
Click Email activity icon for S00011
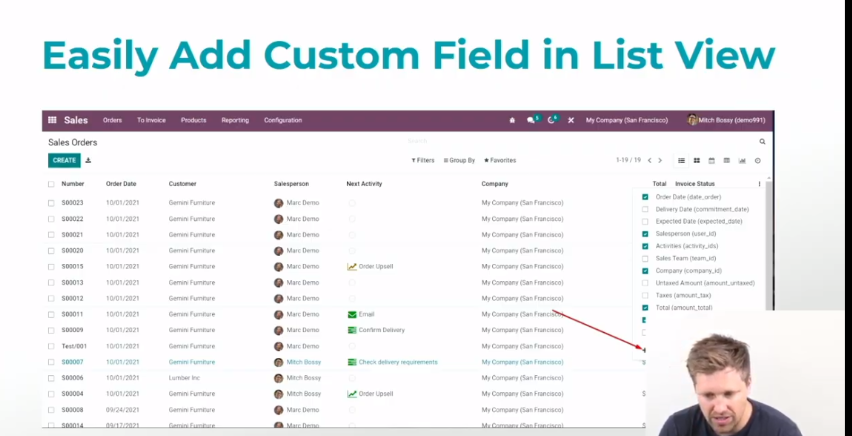click(352, 314)
